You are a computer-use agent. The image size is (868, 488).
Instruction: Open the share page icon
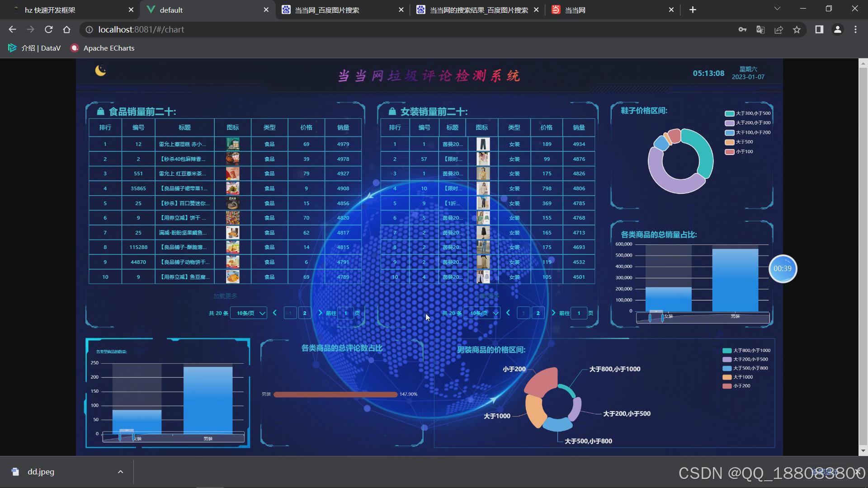(x=778, y=29)
